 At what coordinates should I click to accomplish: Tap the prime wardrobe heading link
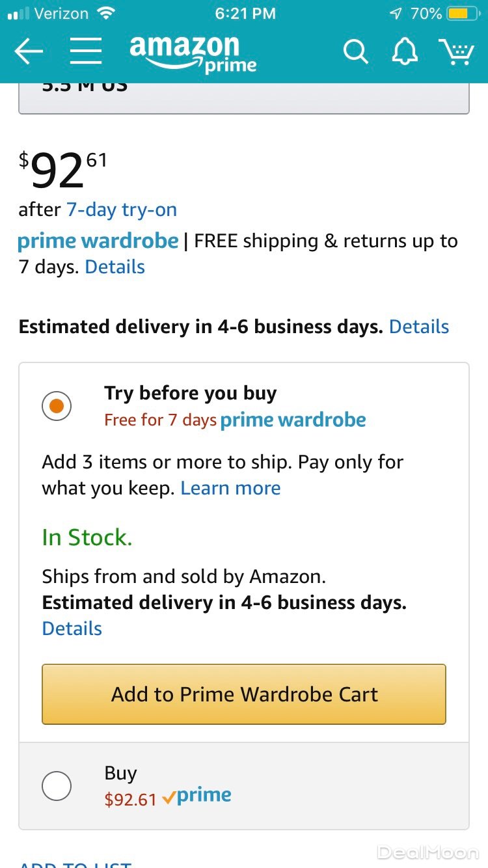pyautogui.click(x=98, y=241)
